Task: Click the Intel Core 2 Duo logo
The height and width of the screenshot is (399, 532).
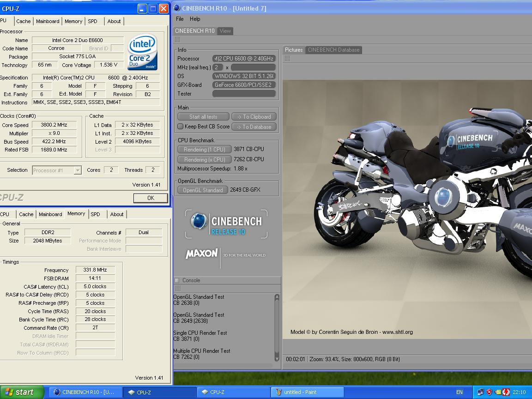Action: tap(143, 52)
